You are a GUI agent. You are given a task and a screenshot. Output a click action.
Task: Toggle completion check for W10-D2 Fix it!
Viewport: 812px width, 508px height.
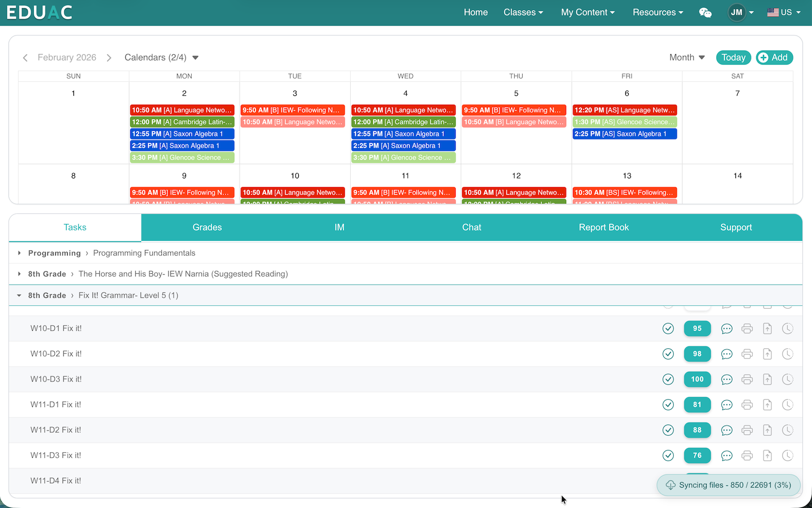(x=668, y=354)
